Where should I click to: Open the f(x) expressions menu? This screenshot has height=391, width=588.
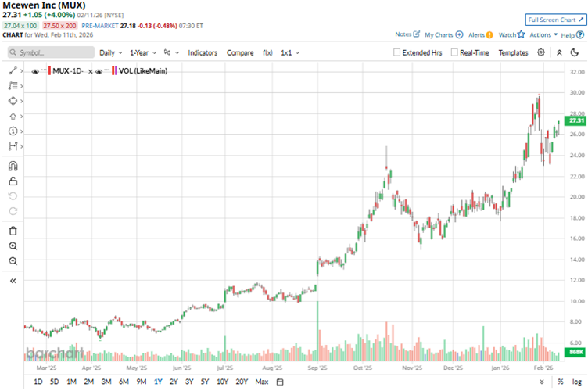tap(267, 53)
